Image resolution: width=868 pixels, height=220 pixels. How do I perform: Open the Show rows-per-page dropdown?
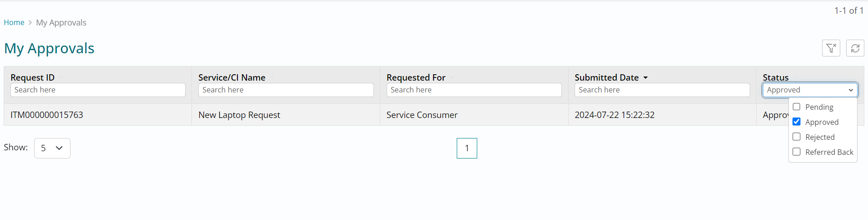click(52, 148)
